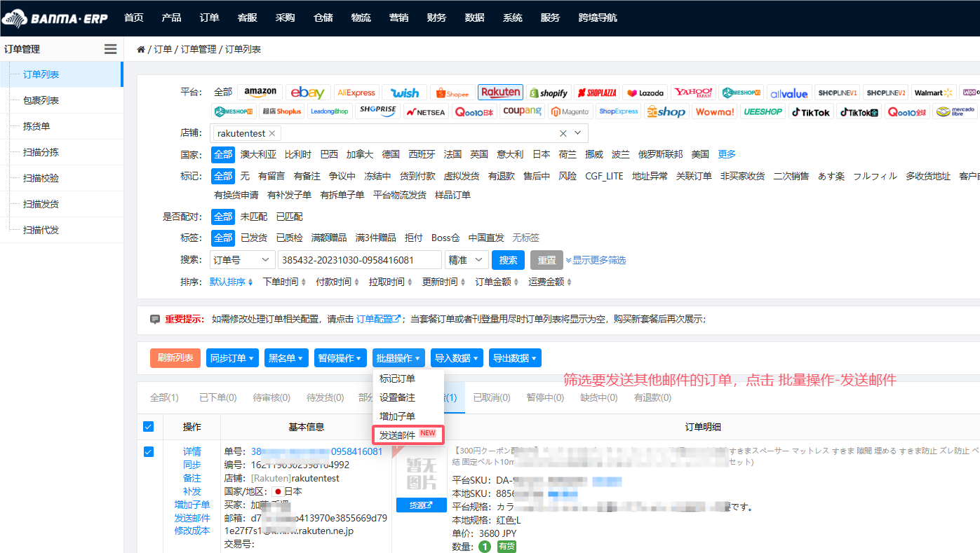Open the 财务 menu in the top bar
This screenshot has height=553, width=980.
pos(436,18)
